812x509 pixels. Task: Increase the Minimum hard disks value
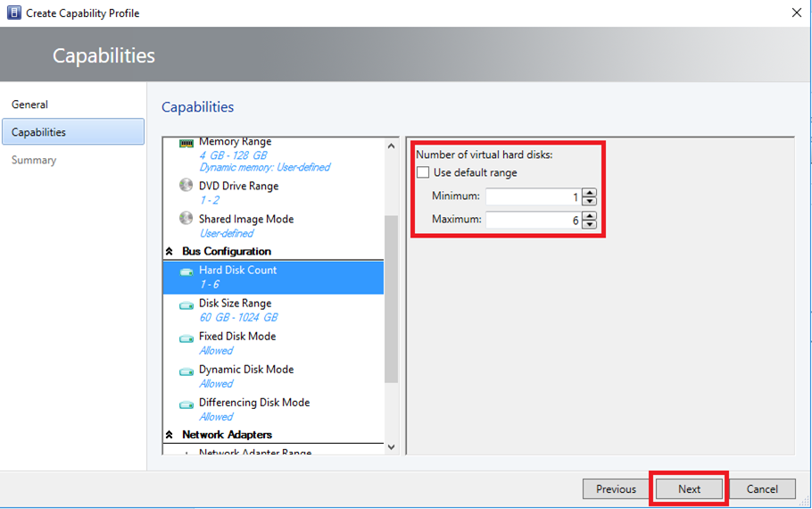coord(589,193)
